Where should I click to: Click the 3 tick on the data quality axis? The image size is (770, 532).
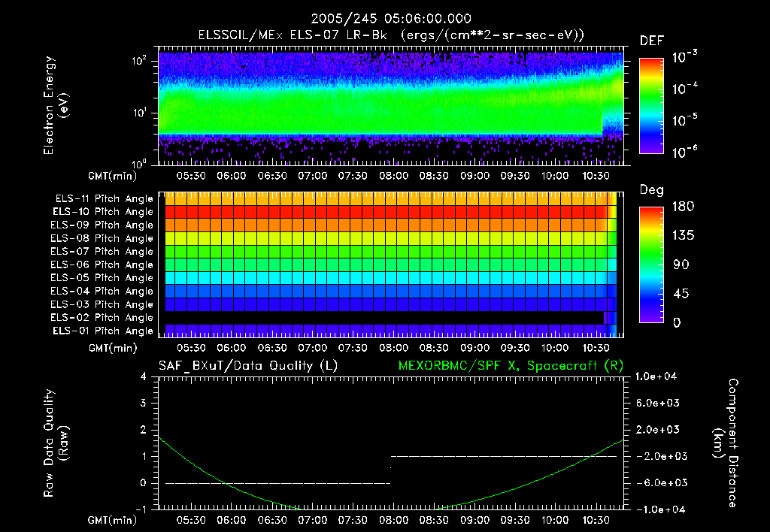[144, 403]
